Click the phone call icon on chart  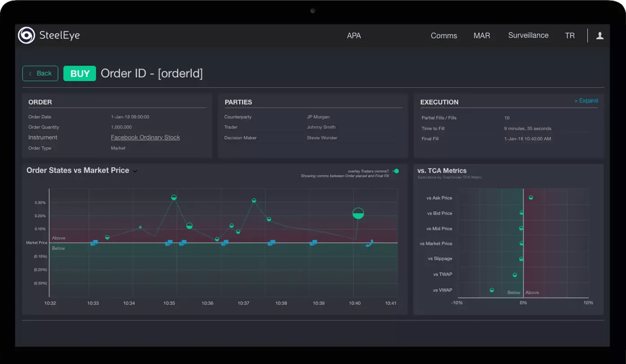(x=369, y=244)
